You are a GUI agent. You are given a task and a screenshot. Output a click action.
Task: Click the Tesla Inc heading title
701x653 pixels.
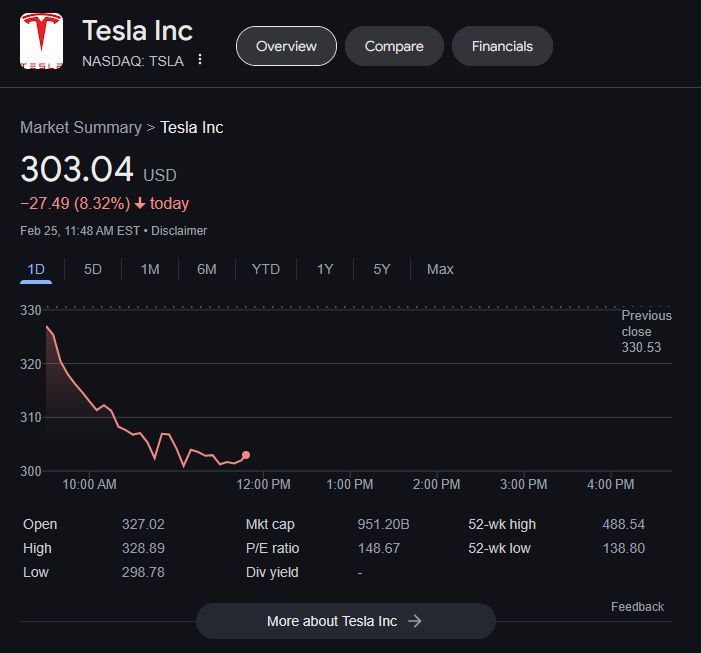click(x=138, y=31)
